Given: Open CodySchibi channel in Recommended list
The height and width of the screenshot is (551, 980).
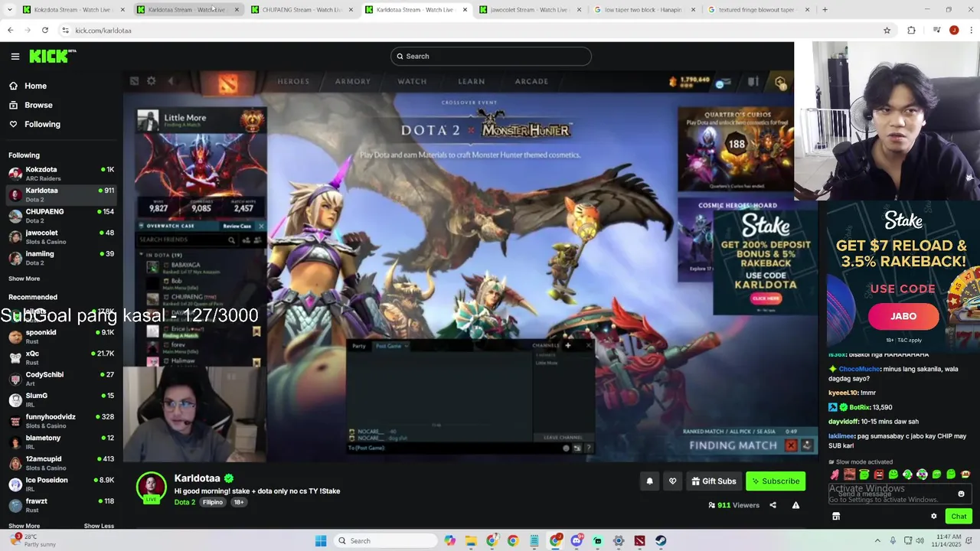Looking at the screenshot, I should tap(61, 379).
